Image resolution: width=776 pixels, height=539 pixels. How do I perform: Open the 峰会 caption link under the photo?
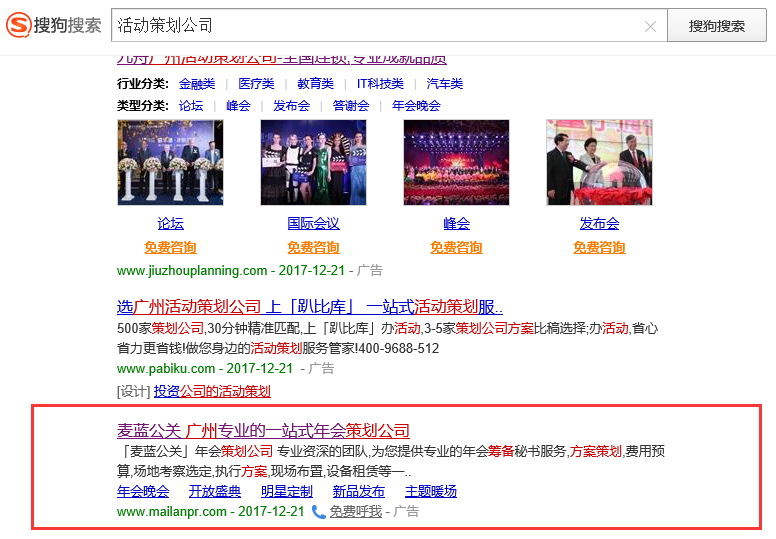pos(456,223)
